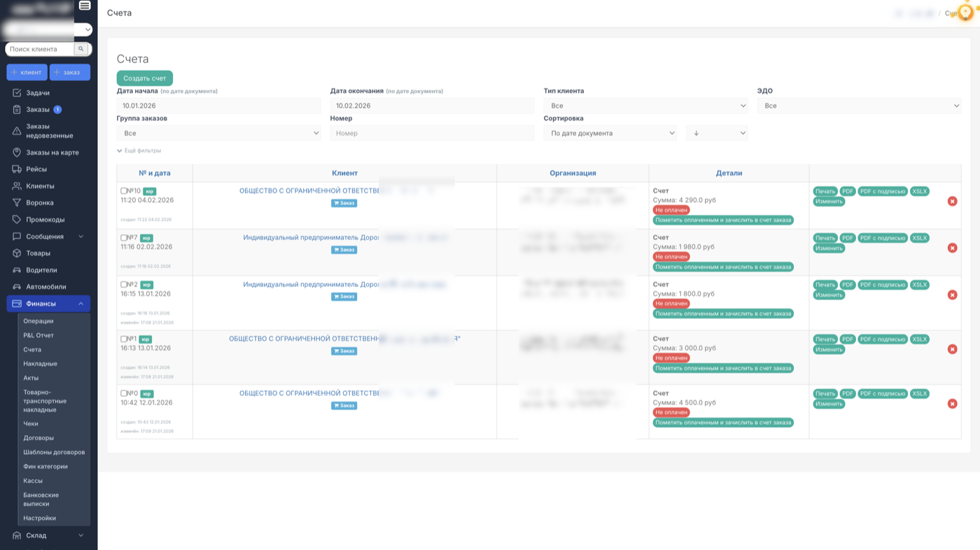Viewport: 980px width, 550px height.
Task: Click the hamburger menu icon in sidebar
Action: tap(85, 6)
